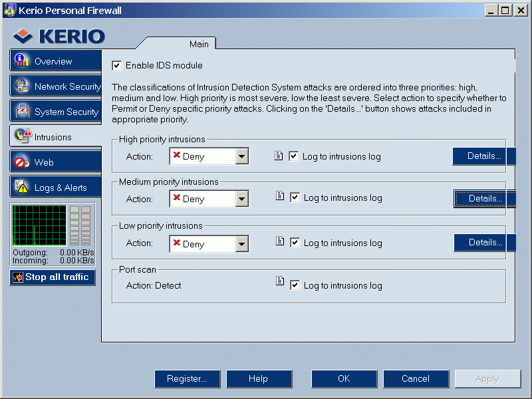Viewport: 532px width, 399px height.
Task: Click the red X icon in Medium priority Deny
Action: (176, 197)
